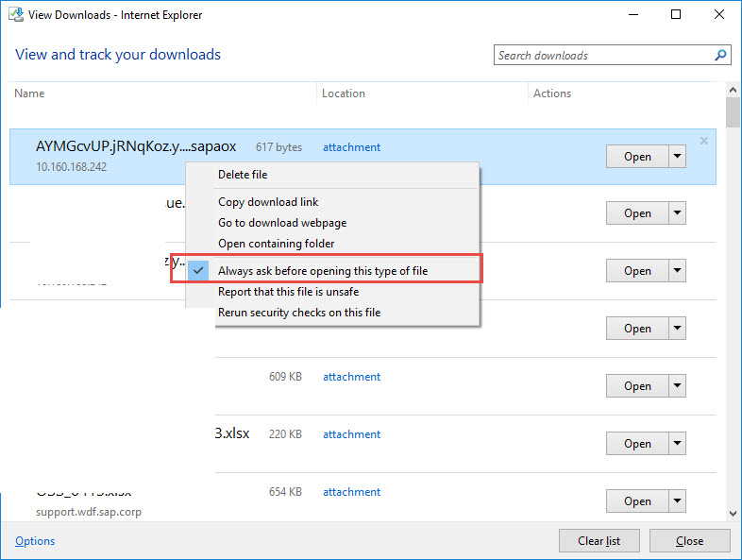The image size is (742, 560).
Task: Open the 654 KB download
Action: 637,501
